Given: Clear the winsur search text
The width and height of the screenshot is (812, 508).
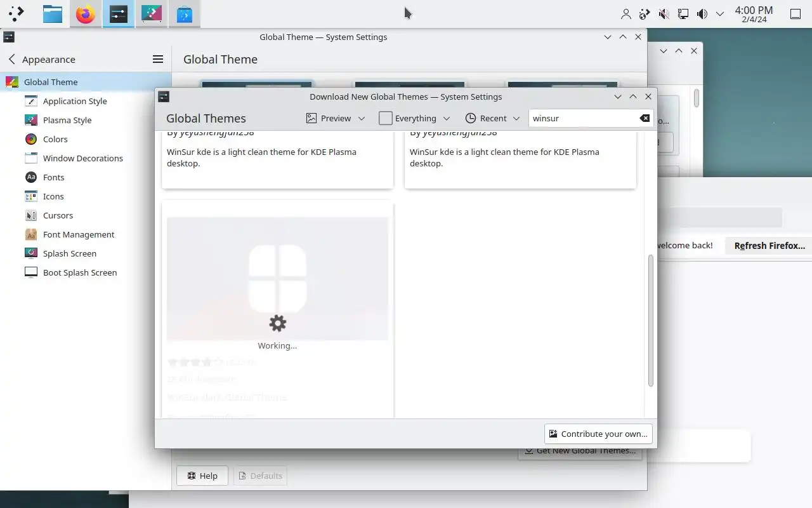Looking at the screenshot, I should tap(645, 118).
